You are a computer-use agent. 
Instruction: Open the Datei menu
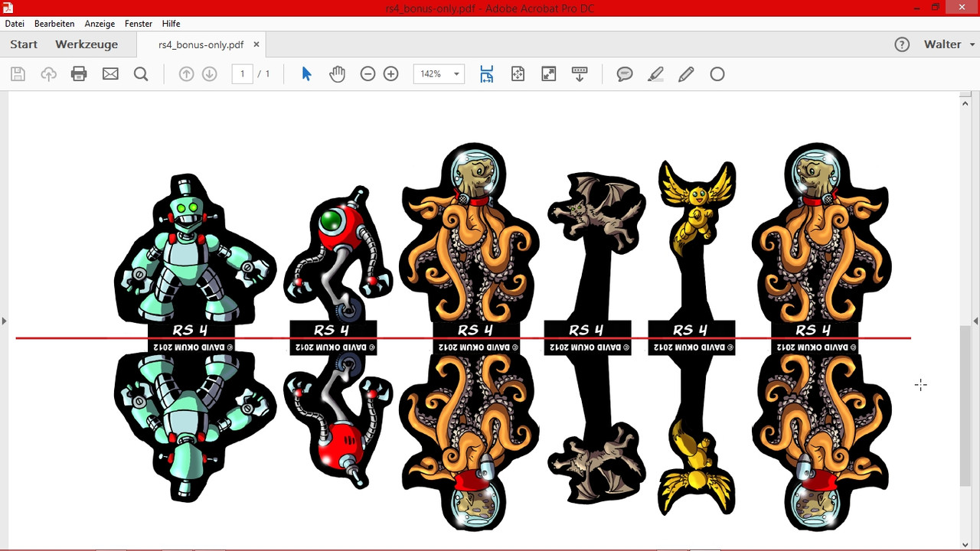[x=15, y=24]
